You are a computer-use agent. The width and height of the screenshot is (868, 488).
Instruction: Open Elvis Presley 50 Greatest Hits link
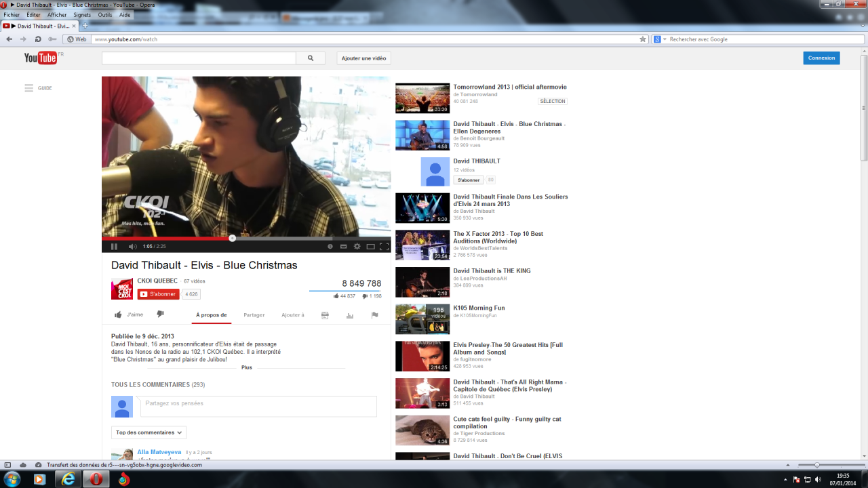click(x=508, y=348)
